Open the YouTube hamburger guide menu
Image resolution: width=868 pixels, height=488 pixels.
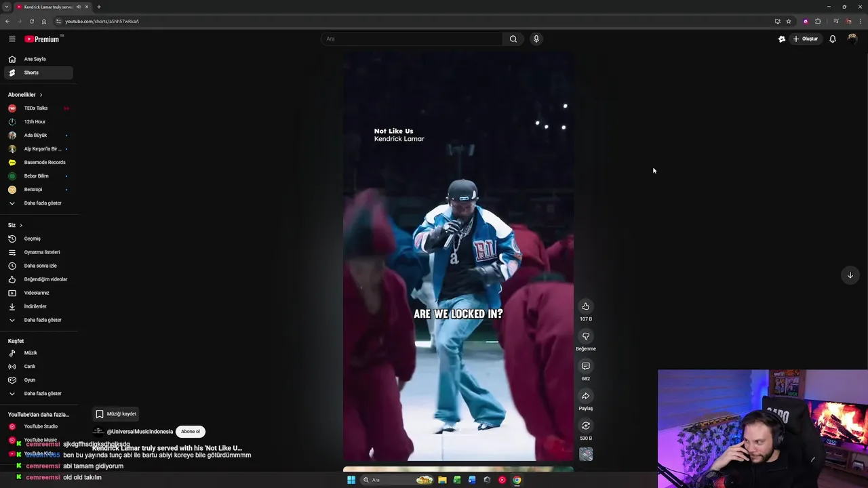tap(12, 39)
